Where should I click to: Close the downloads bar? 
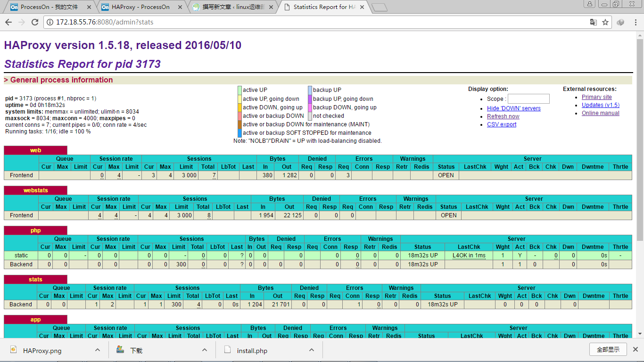[636, 349]
